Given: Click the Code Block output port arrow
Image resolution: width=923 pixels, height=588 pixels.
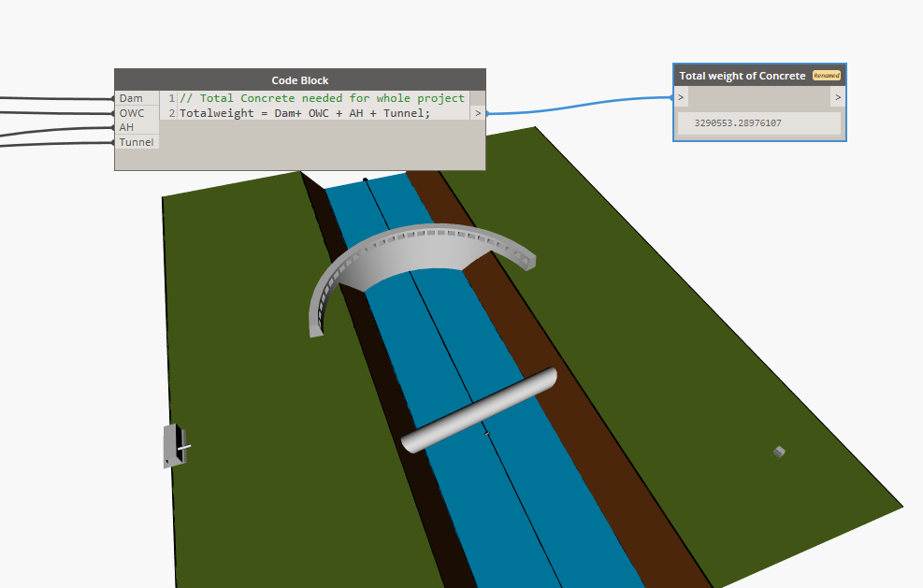Looking at the screenshot, I should point(478,113).
